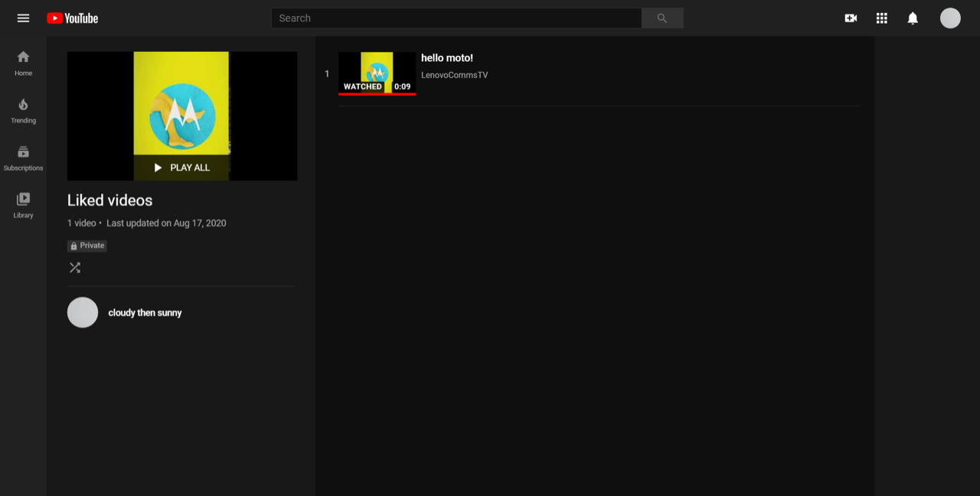Click the Private privacy badge
This screenshot has width=980, height=496.
tap(87, 246)
